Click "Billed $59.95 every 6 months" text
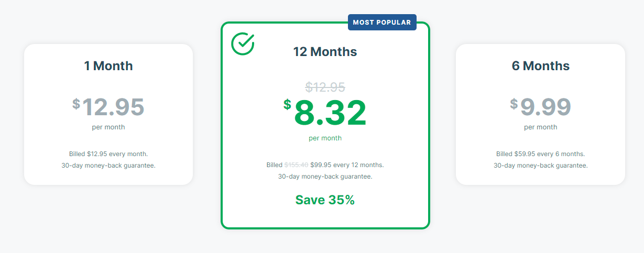The image size is (644, 253). point(540,154)
